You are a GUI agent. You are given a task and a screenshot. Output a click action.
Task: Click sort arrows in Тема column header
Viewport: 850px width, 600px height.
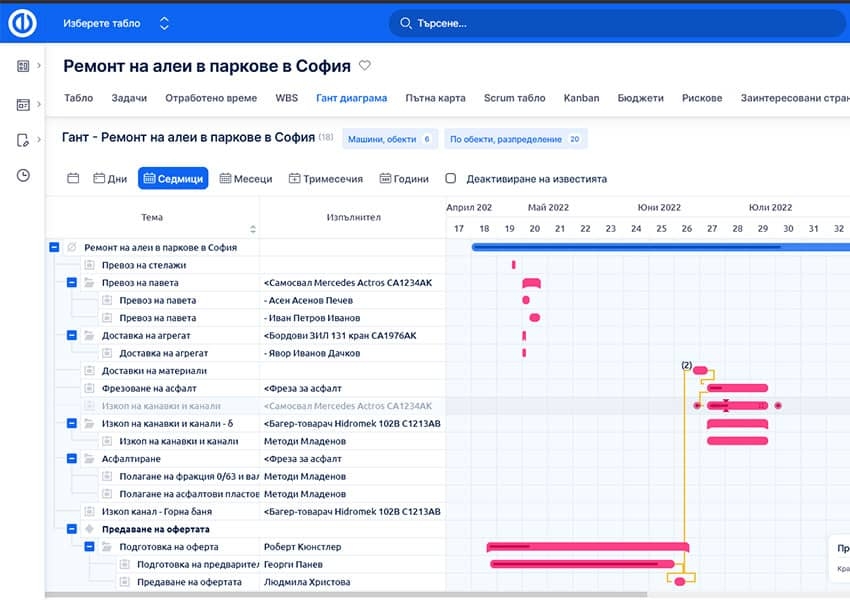click(x=253, y=229)
